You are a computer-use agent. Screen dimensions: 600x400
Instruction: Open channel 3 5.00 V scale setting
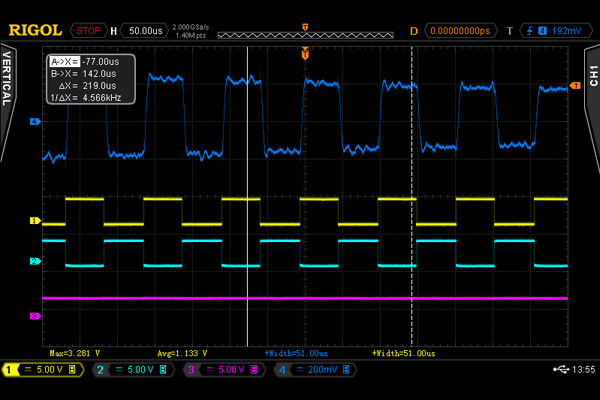(x=230, y=370)
